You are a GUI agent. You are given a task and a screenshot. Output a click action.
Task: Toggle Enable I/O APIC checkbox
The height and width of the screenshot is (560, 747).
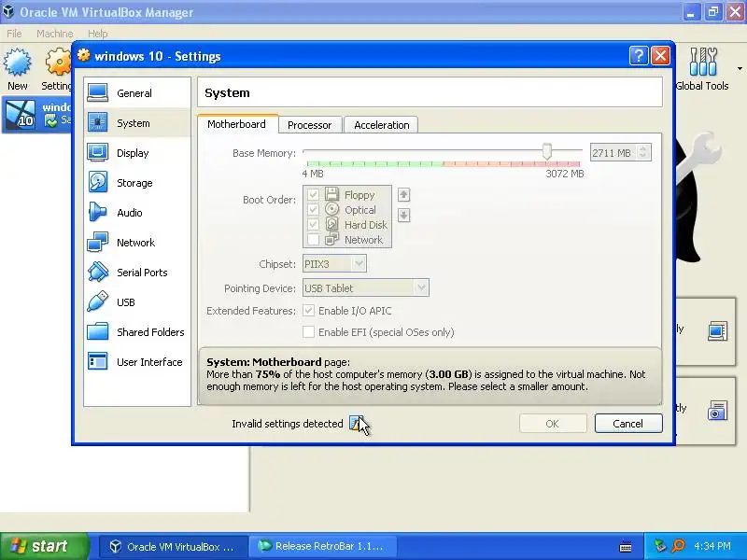[x=309, y=311]
